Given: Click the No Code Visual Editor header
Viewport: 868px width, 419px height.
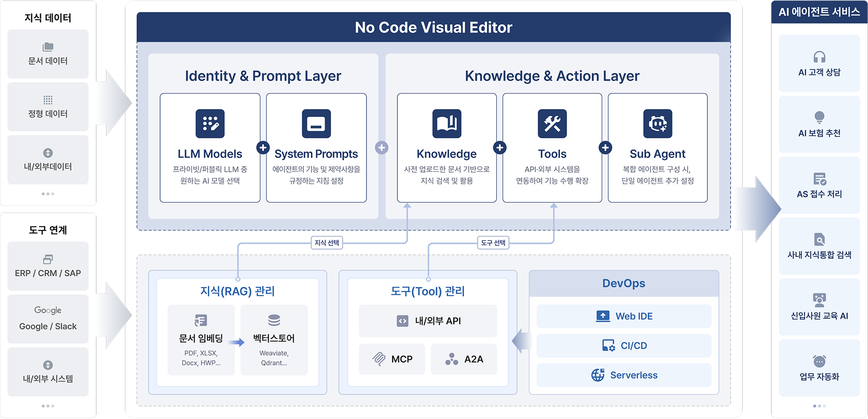Looking at the screenshot, I should (x=434, y=27).
